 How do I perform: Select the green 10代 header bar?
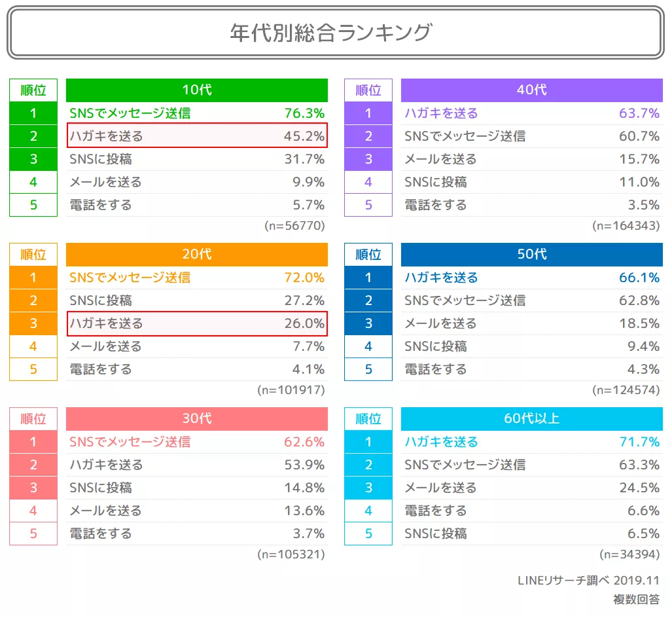[196, 90]
